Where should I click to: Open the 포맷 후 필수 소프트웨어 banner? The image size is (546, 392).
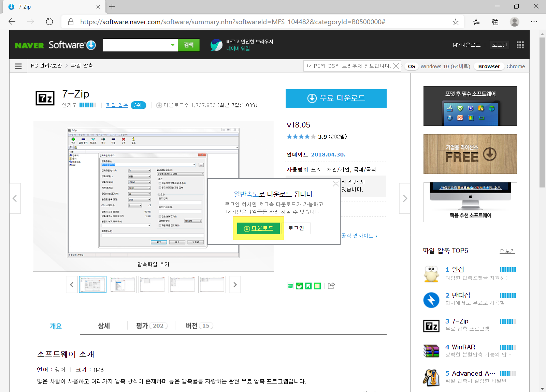[470, 106]
